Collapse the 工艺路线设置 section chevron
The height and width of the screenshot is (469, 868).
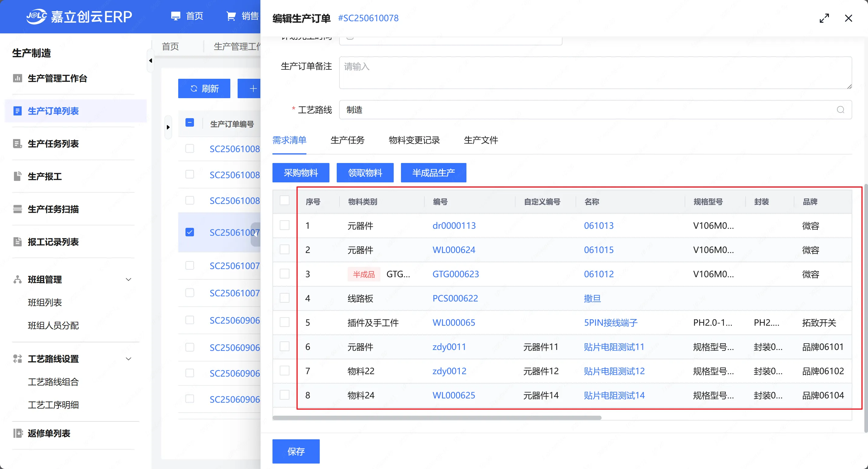[x=129, y=359]
